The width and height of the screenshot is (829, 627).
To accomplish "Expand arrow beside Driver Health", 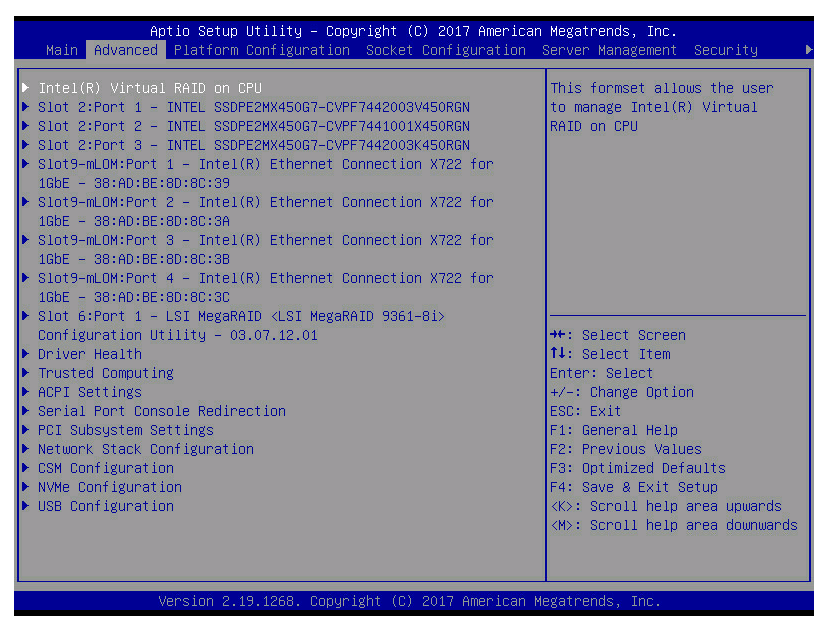I will [x=26, y=354].
